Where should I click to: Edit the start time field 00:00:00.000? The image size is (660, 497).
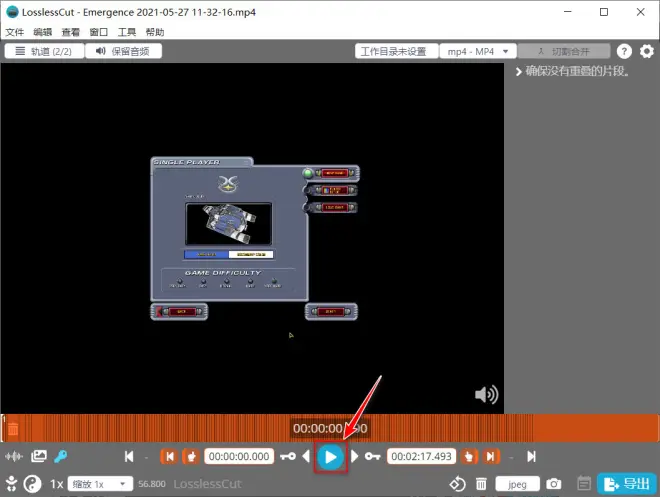click(x=239, y=457)
